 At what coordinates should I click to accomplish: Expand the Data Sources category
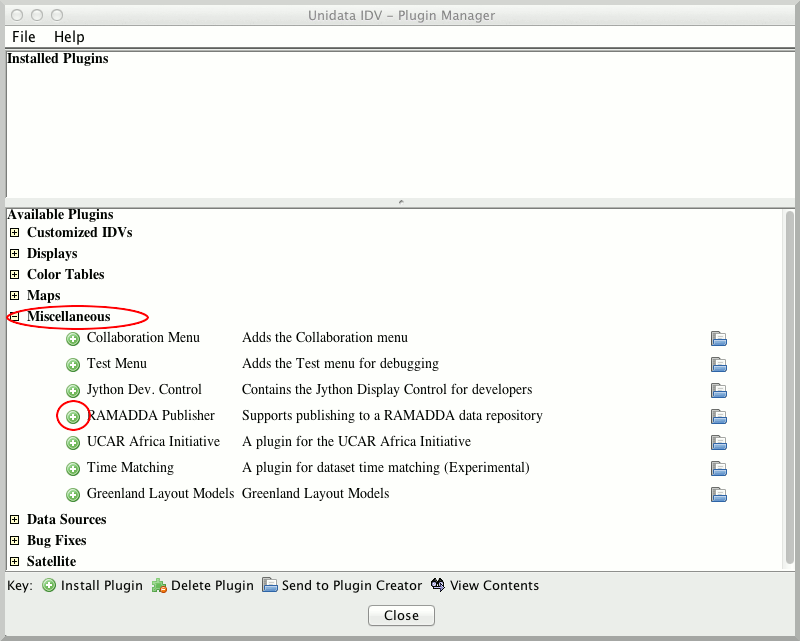[x=15, y=520]
